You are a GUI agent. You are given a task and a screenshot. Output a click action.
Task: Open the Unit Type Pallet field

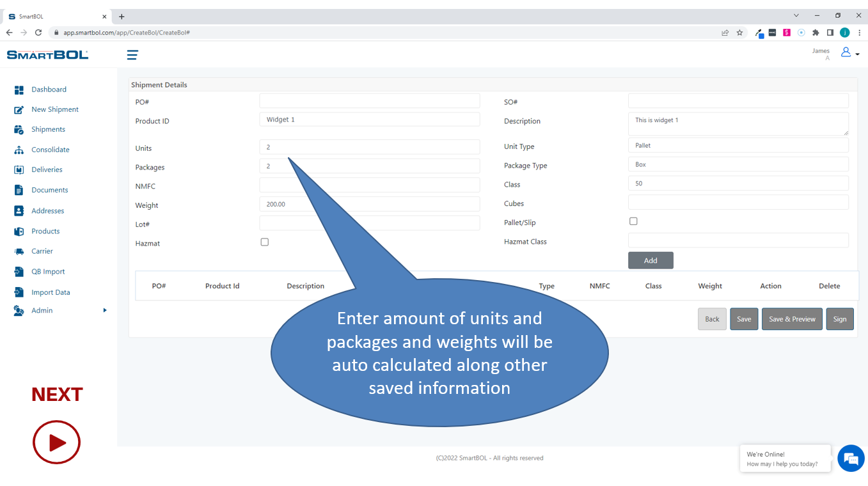(x=738, y=146)
